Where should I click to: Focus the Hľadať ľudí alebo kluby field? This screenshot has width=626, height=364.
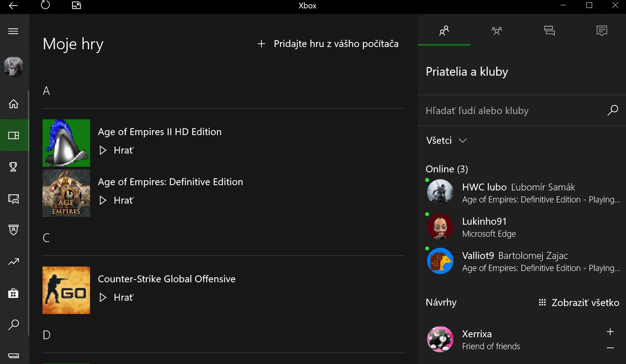[x=522, y=110]
